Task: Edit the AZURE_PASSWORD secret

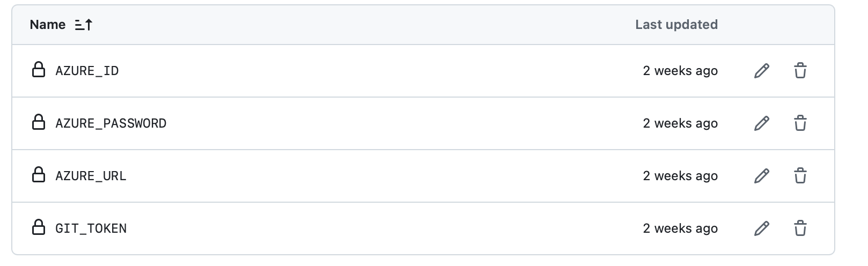Action: [x=762, y=123]
